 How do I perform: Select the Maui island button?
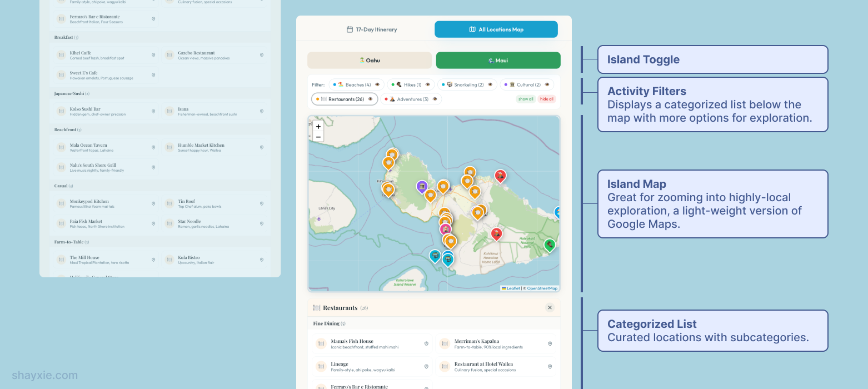tap(498, 60)
